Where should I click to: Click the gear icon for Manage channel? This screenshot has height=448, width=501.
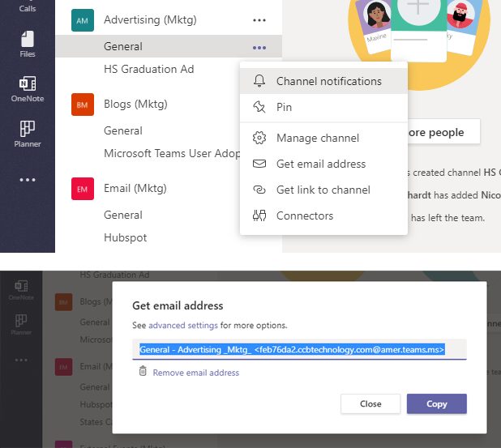(259, 138)
